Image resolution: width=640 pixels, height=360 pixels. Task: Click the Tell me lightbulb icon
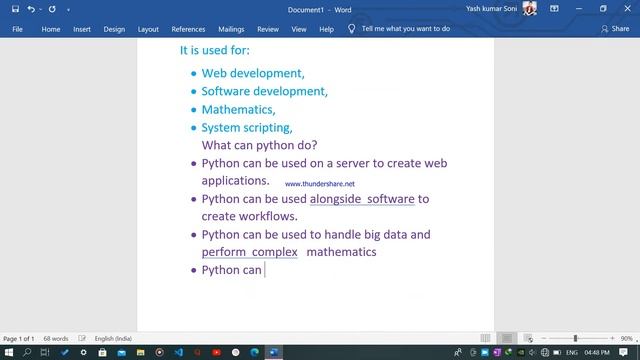(351, 29)
